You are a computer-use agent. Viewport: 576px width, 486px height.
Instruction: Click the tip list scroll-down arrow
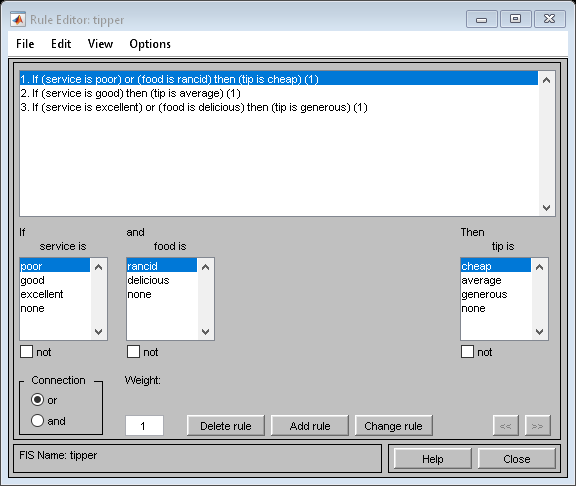point(539,332)
